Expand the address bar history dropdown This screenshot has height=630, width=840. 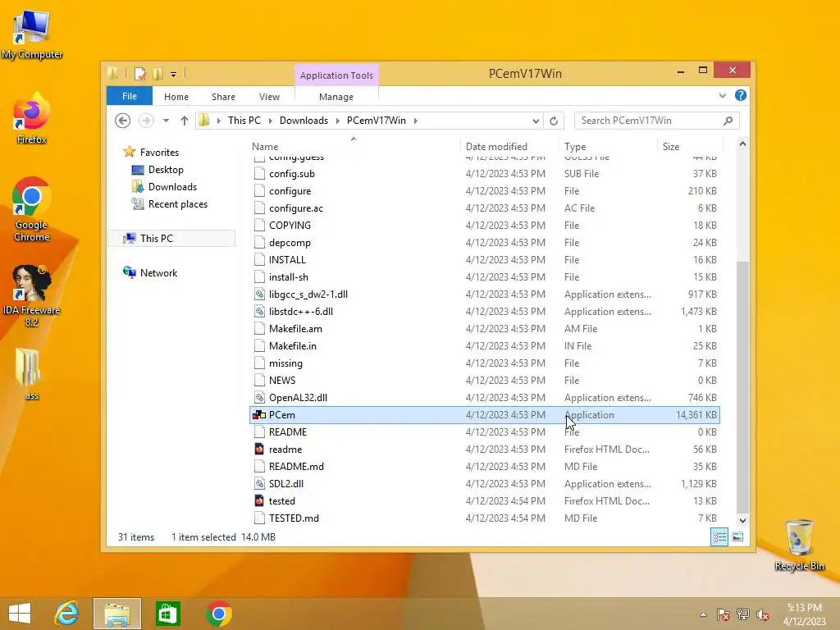pos(535,121)
